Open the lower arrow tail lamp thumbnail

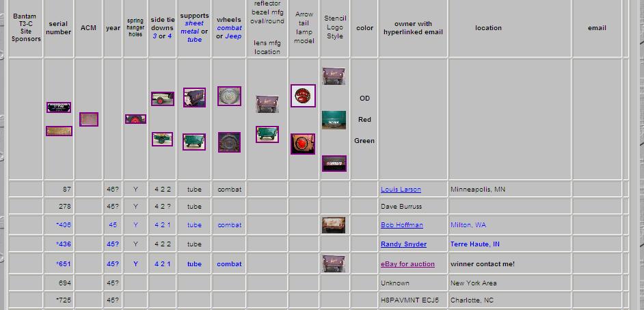click(303, 144)
